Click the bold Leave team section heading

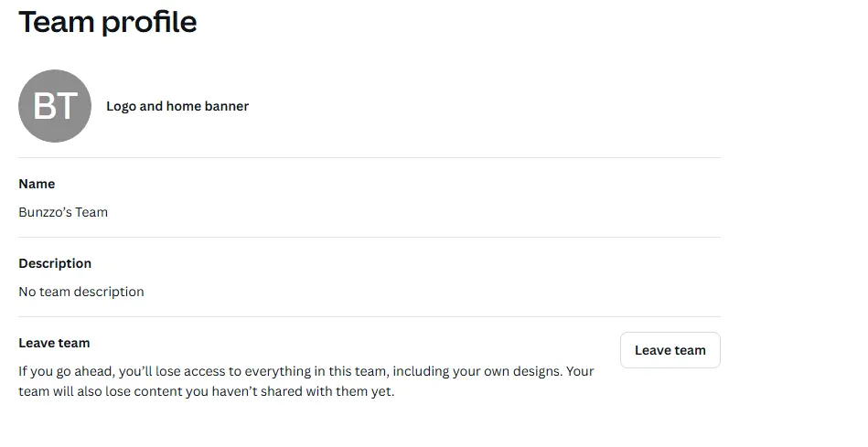tap(54, 343)
